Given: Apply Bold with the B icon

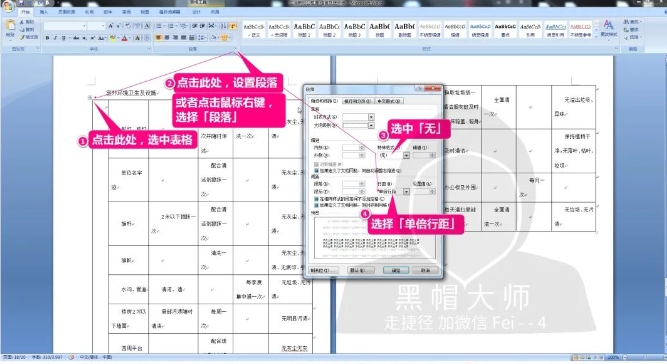Looking at the screenshot, I should tap(47, 38).
